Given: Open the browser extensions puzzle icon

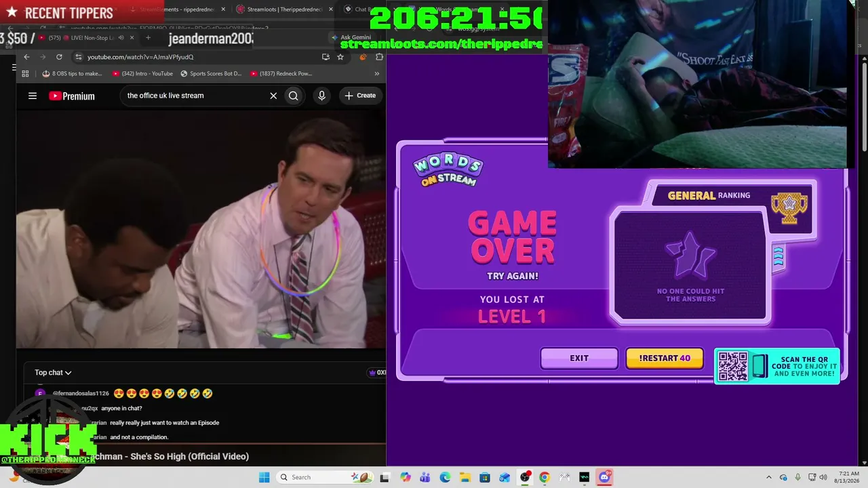Looking at the screenshot, I should 379,57.
